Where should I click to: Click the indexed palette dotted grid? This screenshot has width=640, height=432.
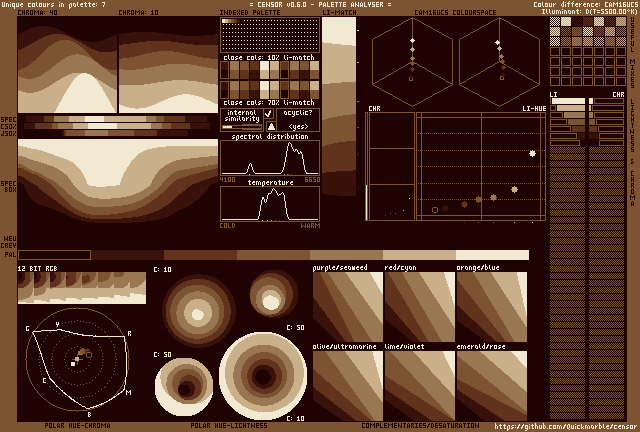(x=269, y=36)
